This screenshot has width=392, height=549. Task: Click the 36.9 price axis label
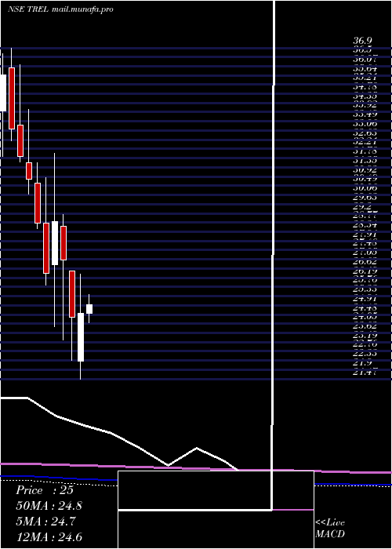pos(362,42)
